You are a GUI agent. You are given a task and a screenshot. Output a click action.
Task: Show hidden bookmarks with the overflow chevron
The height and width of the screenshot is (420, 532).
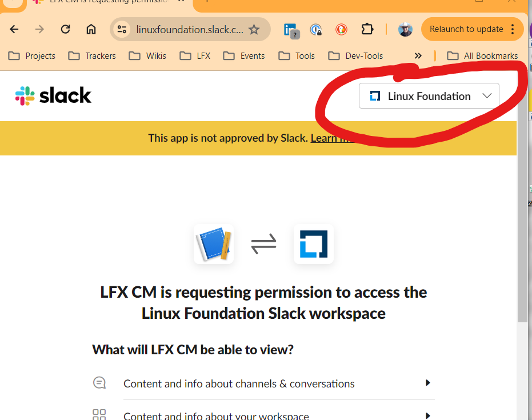(418, 55)
